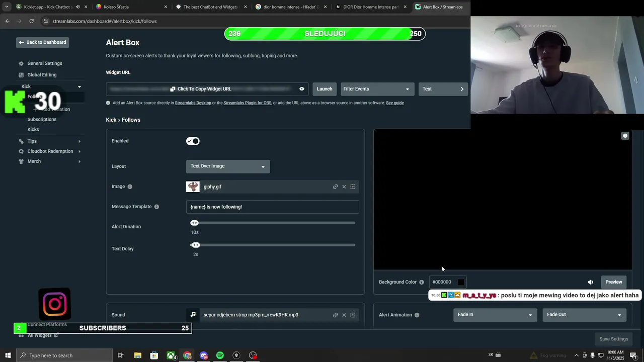Click the Preview button
Viewport: 644px width, 362px height.
(613, 282)
